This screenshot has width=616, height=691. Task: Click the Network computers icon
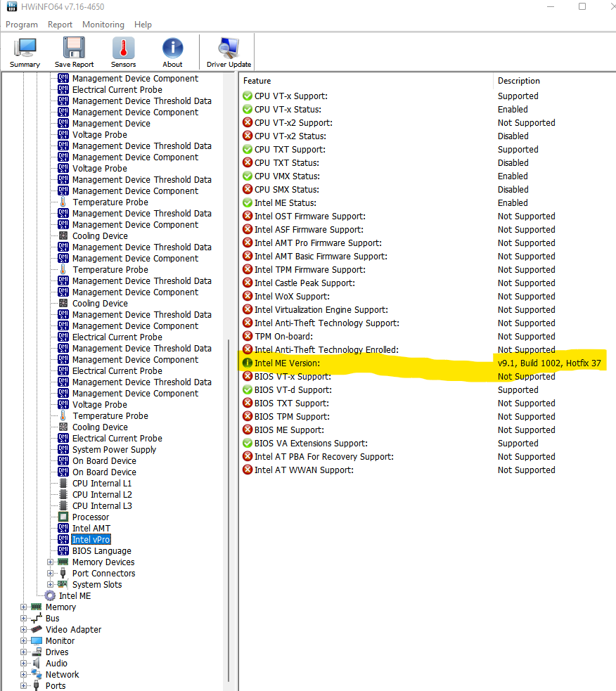[37, 674]
